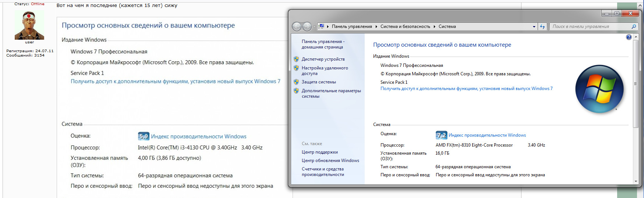This screenshot has height=198, width=644.
Task: Open Панель управления - домашняя страница link
Action: pyautogui.click(x=323, y=44)
